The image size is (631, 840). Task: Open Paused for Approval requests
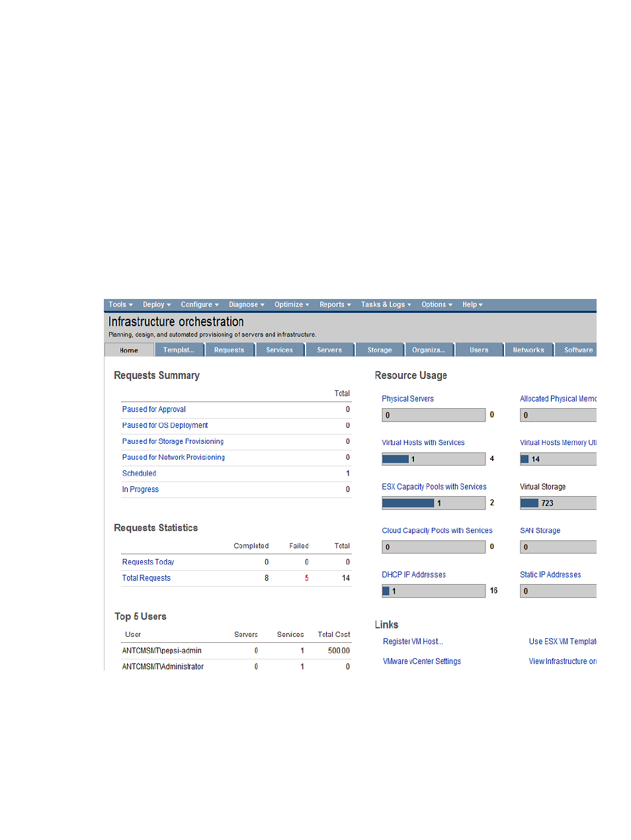[154, 409]
